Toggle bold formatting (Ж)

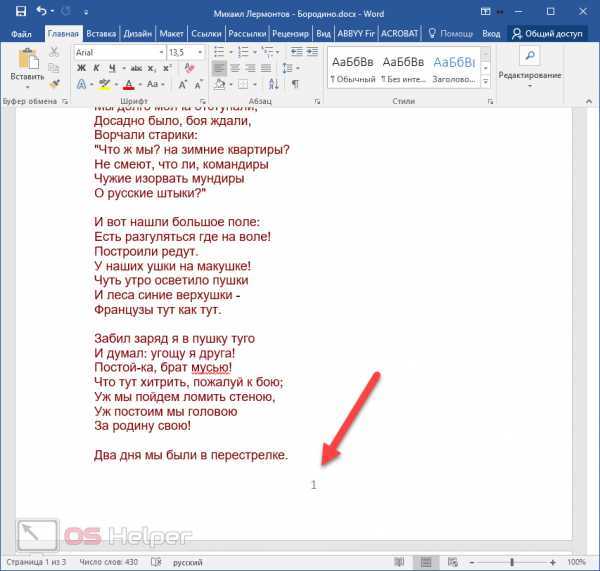(80, 68)
